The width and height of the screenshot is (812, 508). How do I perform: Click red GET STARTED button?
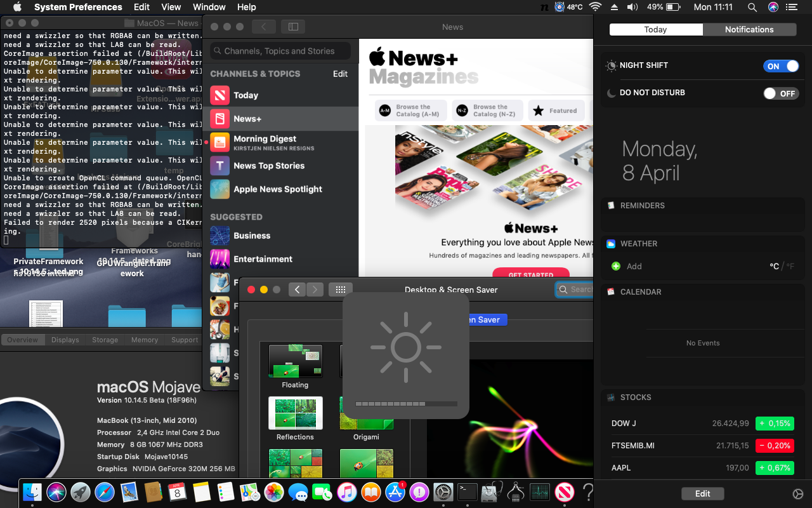[x=531, y=274]
